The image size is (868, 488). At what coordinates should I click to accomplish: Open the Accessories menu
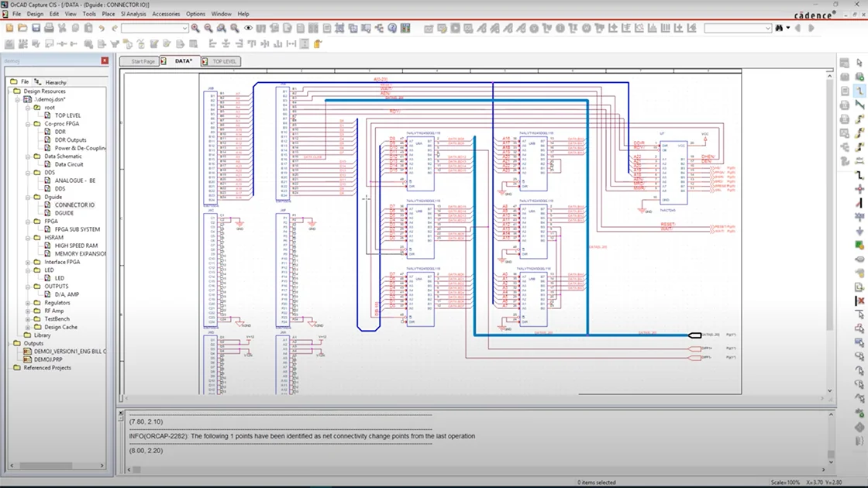(x=166, y=13)
